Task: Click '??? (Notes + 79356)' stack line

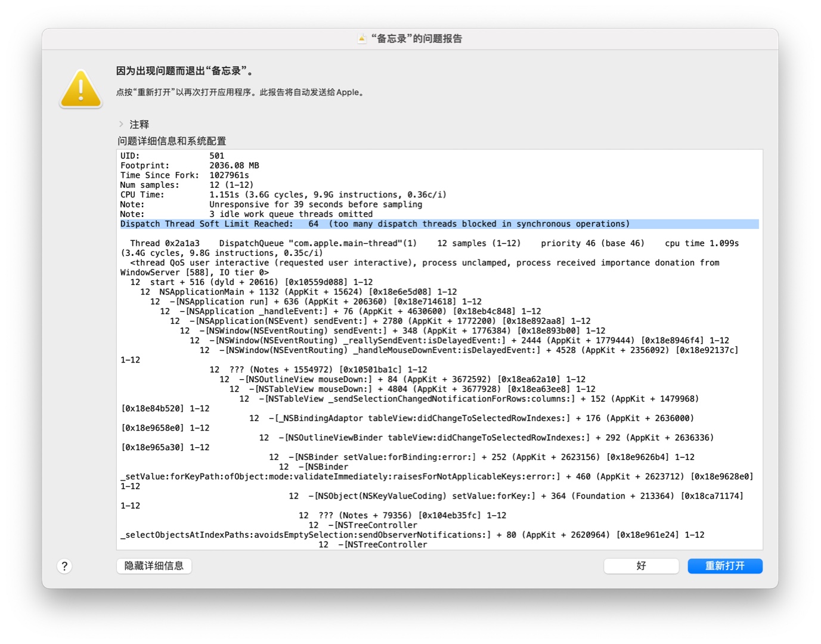Action: [x=402, y=515]
